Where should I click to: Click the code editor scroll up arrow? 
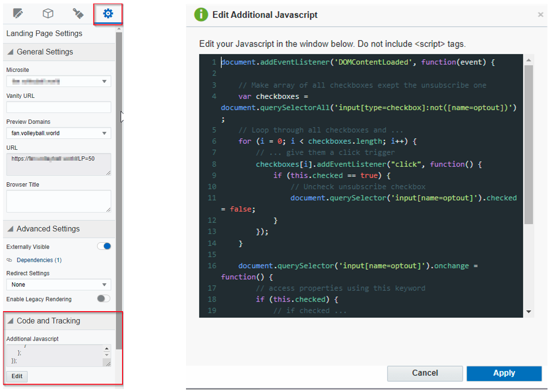click(528, 60)
